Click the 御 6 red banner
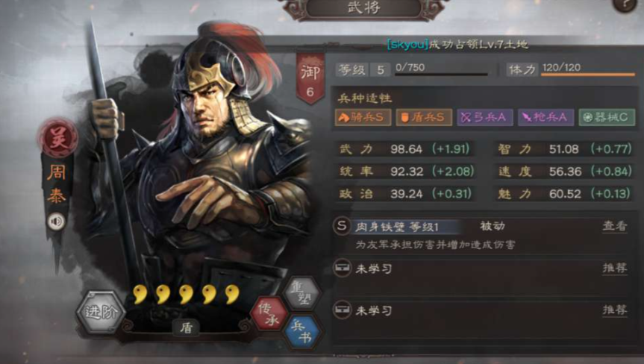Viewport: 644px width, 364px height. coord(310,78)
